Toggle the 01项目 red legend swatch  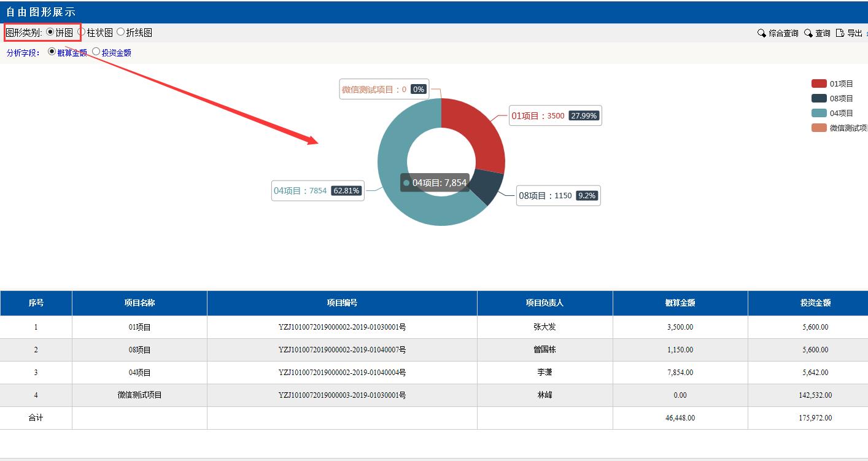tap(819, 83)
